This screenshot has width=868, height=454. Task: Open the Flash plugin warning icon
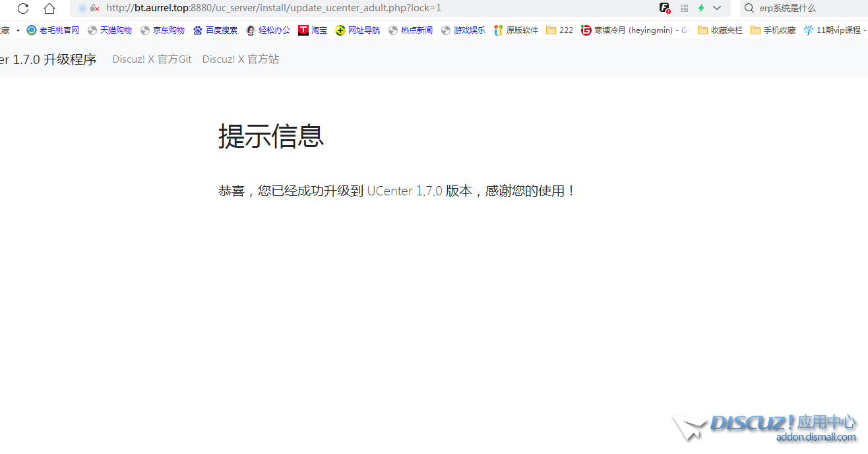pos(665,8)
